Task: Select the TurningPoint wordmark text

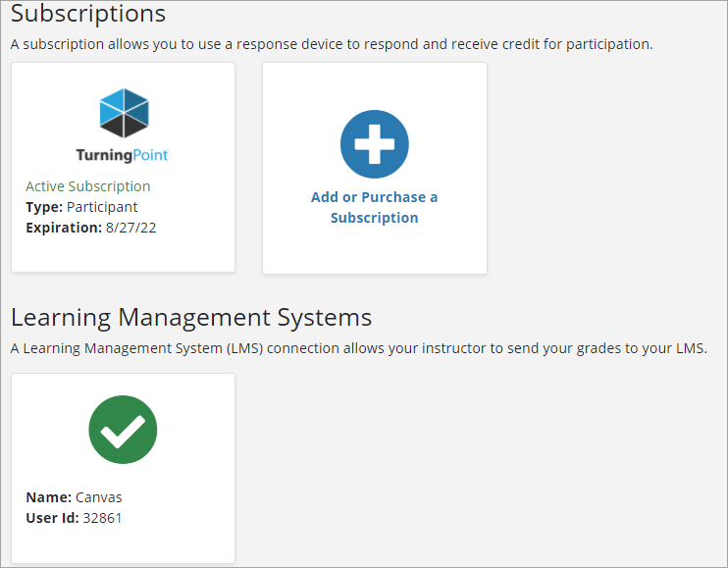Action: (122, 155)
